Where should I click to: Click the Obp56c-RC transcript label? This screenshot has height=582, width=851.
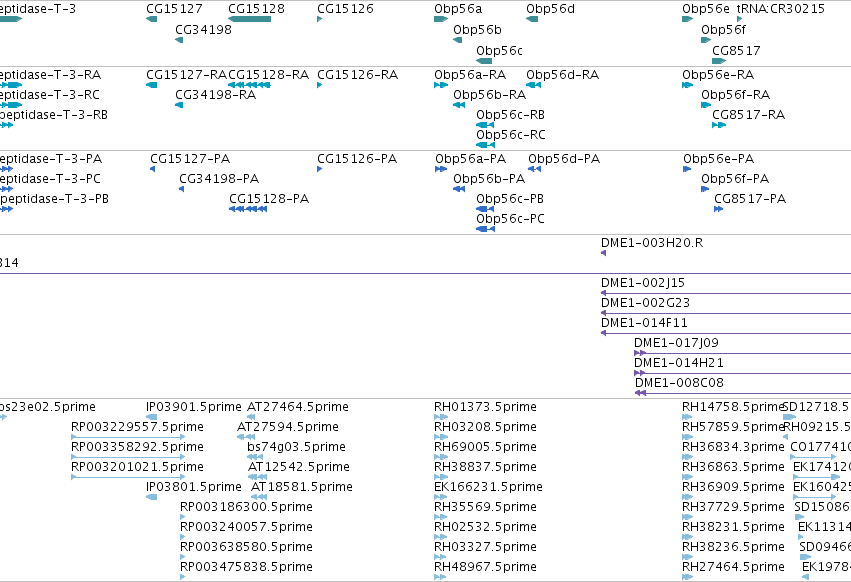pyautogui.click(x=511, y=135)
